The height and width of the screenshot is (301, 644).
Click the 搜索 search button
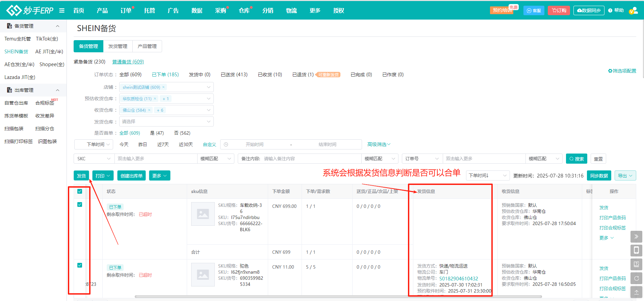point(577,159)
